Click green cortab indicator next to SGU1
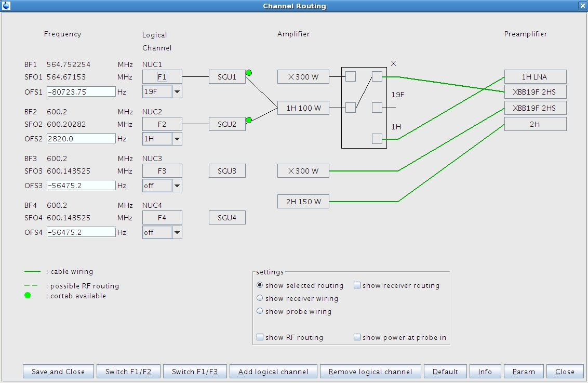Viewport: 588px width, 383px height. point(249,73)
